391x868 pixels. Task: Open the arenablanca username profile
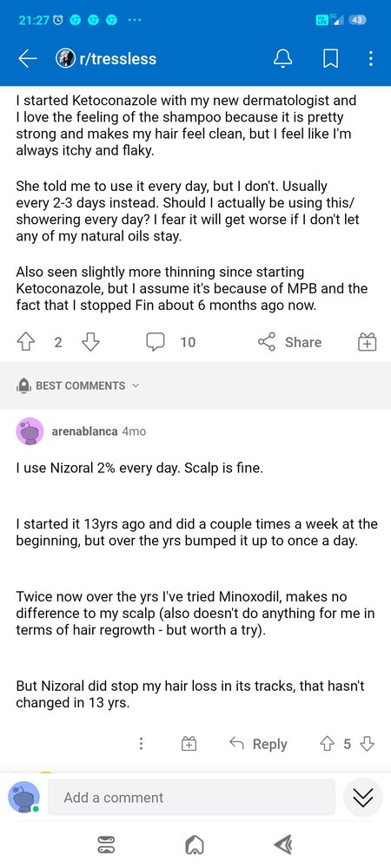point(84,431)
